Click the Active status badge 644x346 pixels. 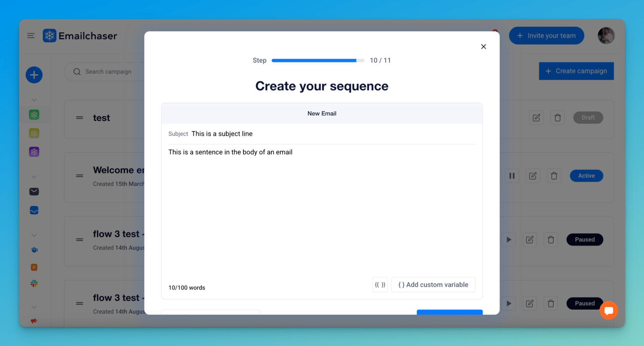pyautogui.click(x=586, y=176)
